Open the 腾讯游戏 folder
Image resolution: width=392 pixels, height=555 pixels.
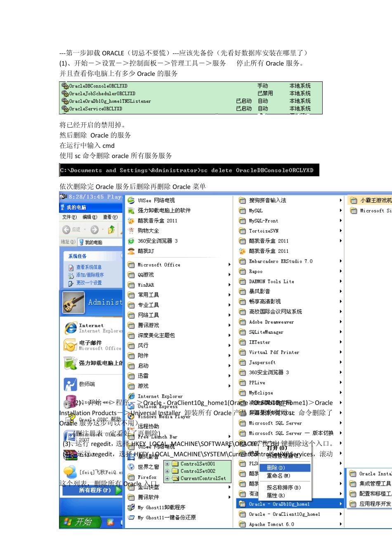pyautogui.click(x=143, y=325)
